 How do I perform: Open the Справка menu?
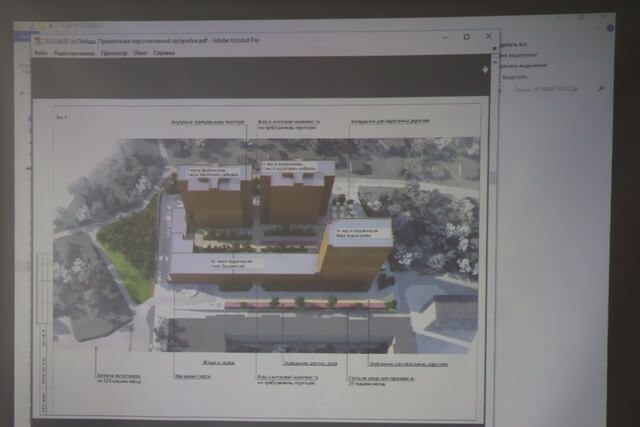click(x=164, y=51)
